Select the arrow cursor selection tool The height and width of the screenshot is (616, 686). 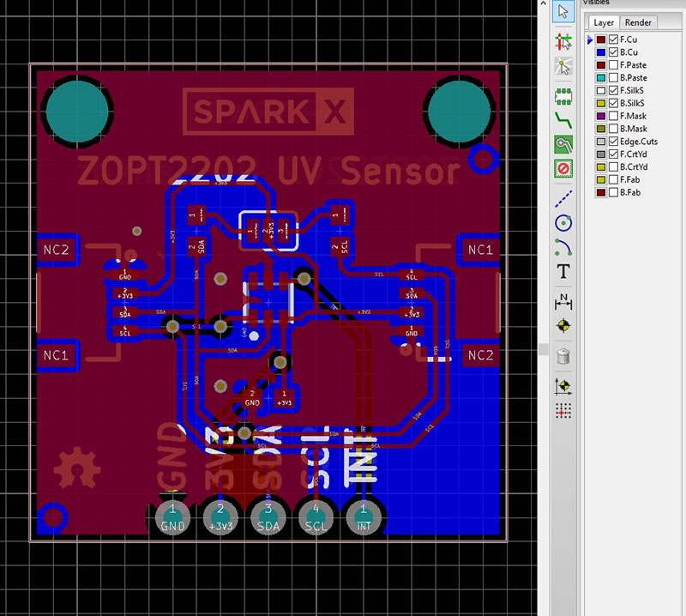click(x=563, y=11)
